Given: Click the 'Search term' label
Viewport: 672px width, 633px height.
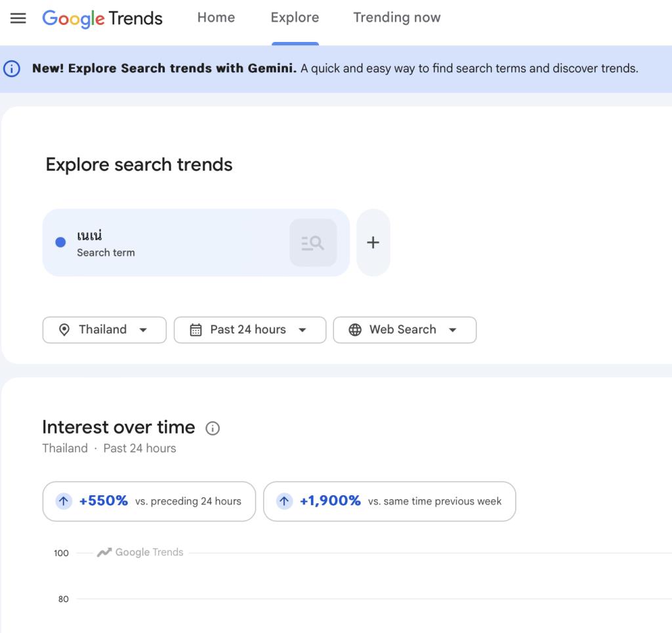Looking at the screenshot, I should 106,253.
